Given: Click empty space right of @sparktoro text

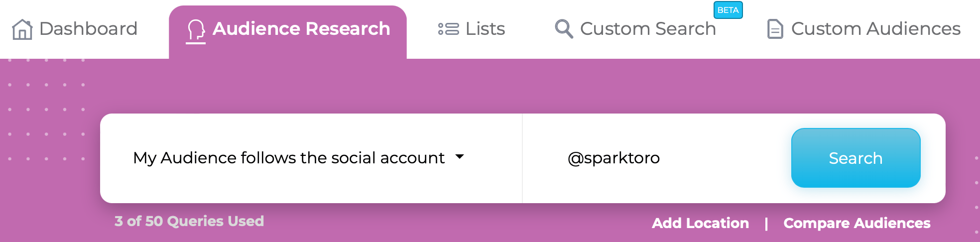Looking at the screenshot, I should [x=725, y=158].
